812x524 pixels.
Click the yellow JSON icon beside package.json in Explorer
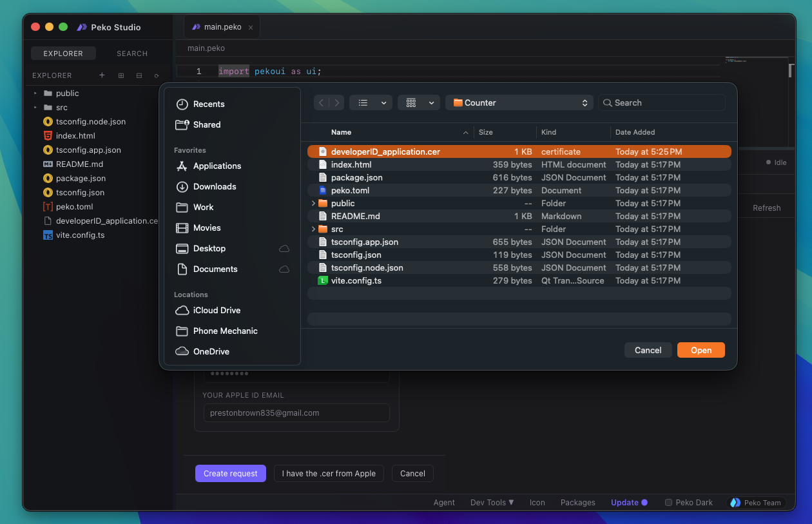(x=48, y=179)
